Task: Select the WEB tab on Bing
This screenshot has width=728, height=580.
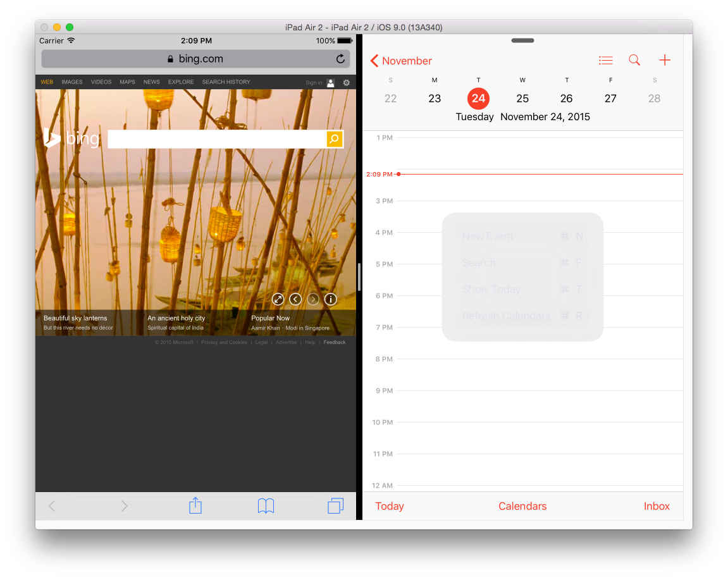Action: click(47, 82)
